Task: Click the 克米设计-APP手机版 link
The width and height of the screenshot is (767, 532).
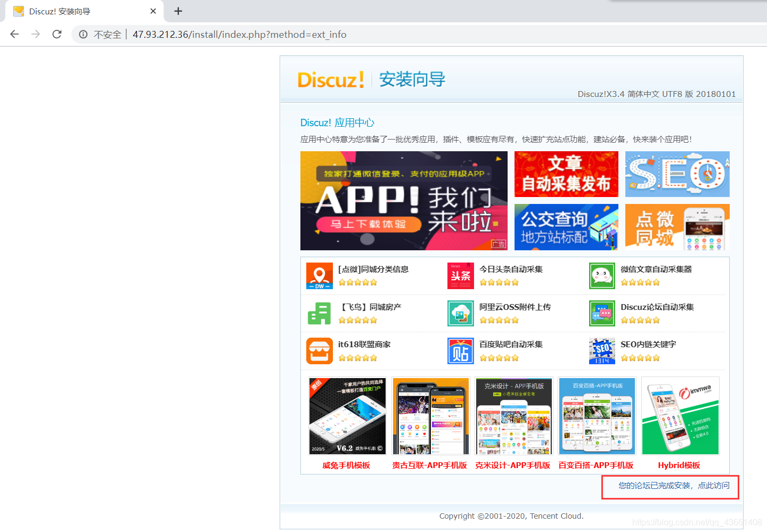Action: tap(512, 465)
